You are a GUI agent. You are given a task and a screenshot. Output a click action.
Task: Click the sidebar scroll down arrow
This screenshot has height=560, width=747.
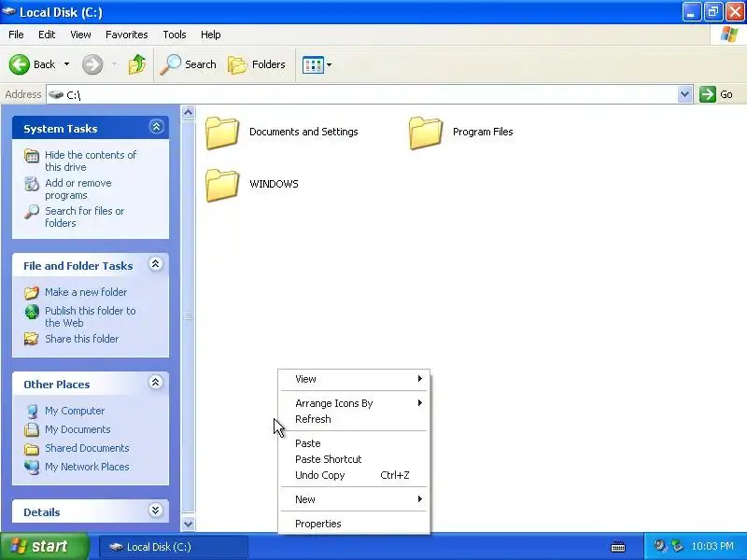coord(189,524)
